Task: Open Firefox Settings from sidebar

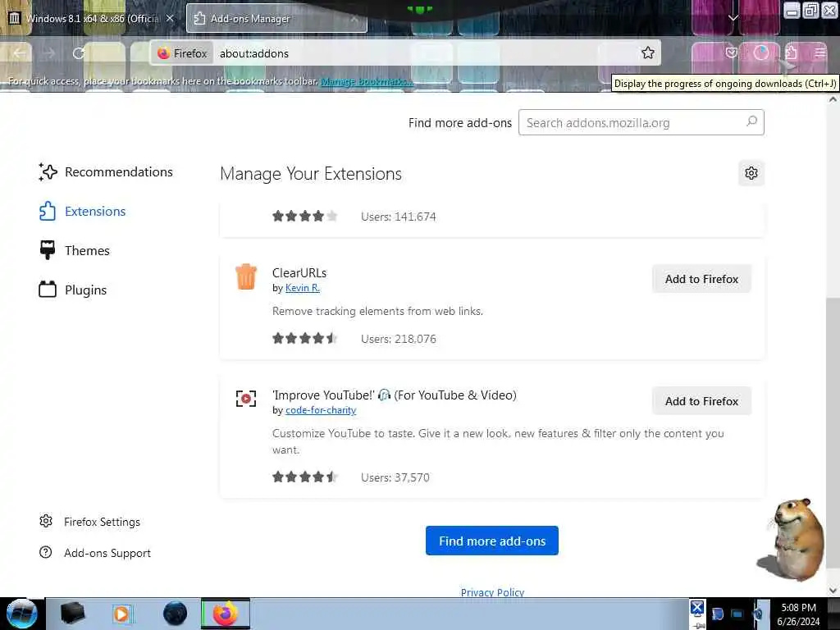Action: (x=89, y=522)
